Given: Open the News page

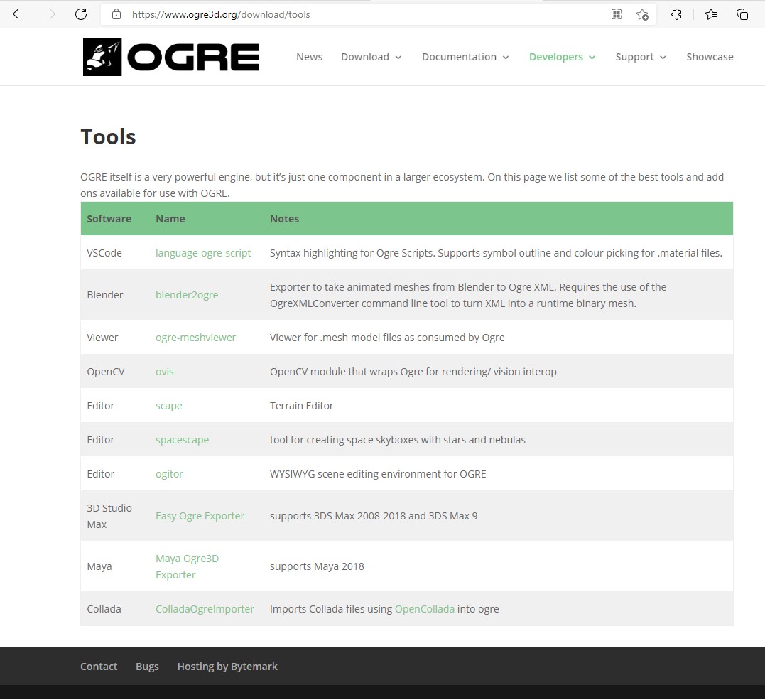Looking at the screenshot, I should (x=309, y=57).
